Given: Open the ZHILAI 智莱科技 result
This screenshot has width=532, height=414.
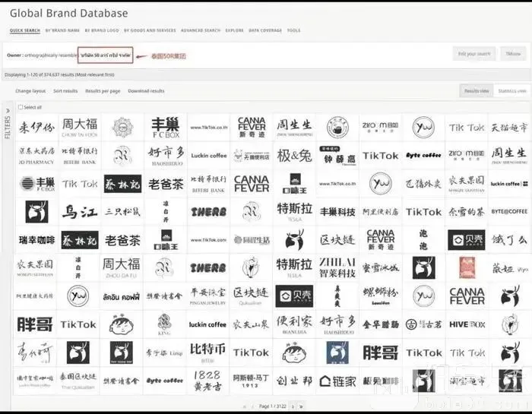Looking at the screenshot, I should tap(337, 268).
